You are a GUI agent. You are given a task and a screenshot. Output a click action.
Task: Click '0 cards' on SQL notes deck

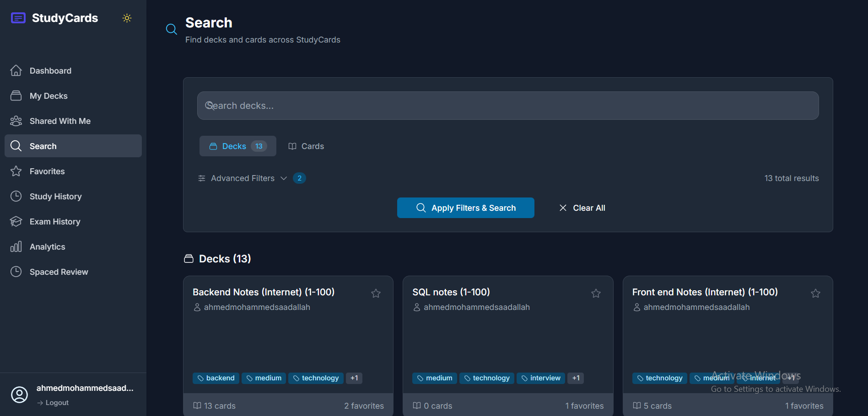433,406
